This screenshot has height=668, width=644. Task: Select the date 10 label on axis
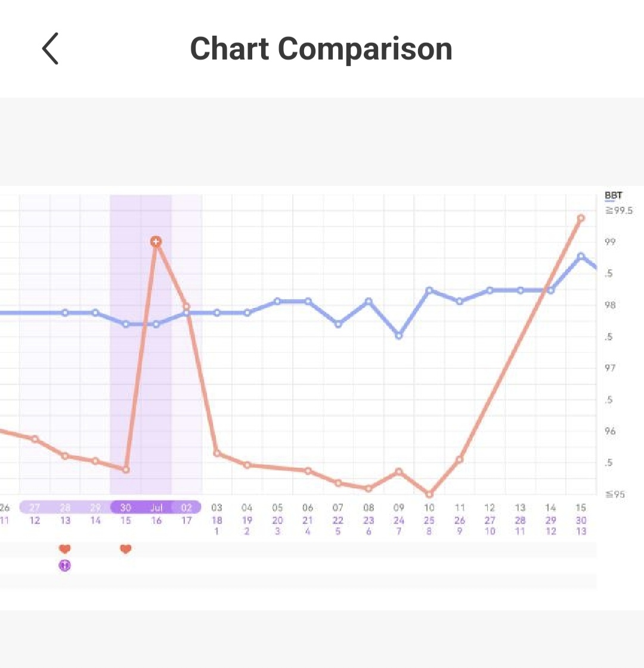pos(429,508)
